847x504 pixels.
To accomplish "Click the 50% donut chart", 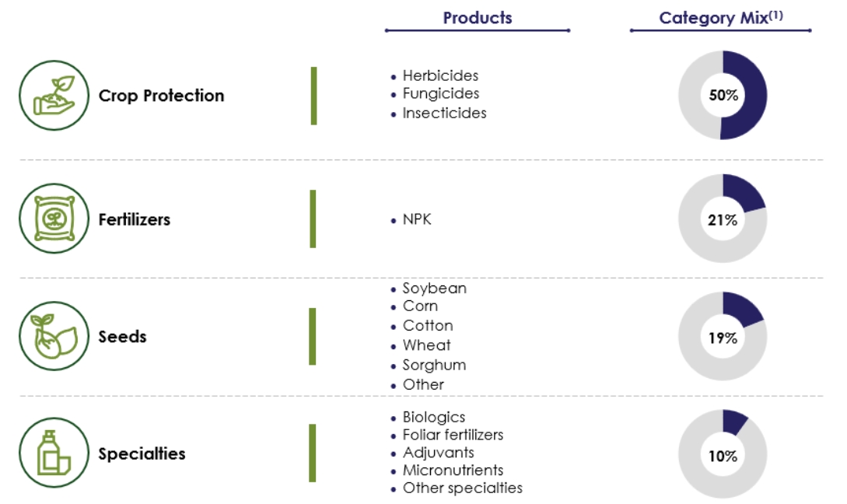I will (x=723, y=95).
